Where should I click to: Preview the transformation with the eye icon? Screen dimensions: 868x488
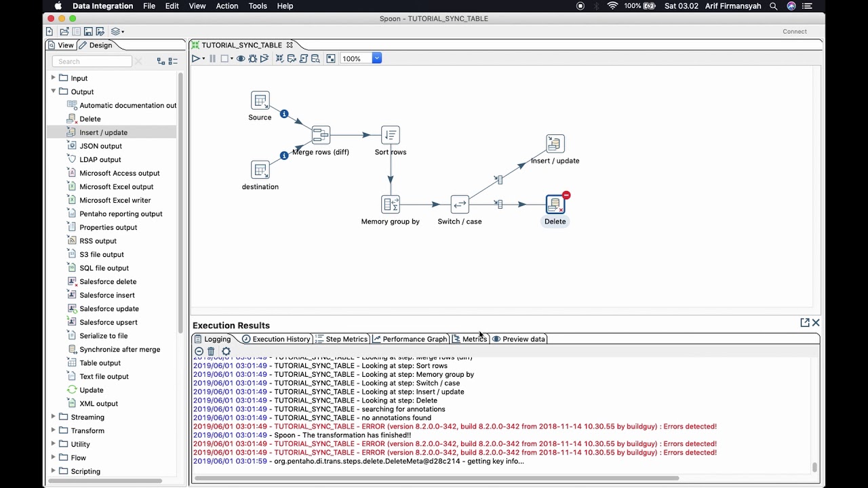pyautogui.click(x=241, y=59)
